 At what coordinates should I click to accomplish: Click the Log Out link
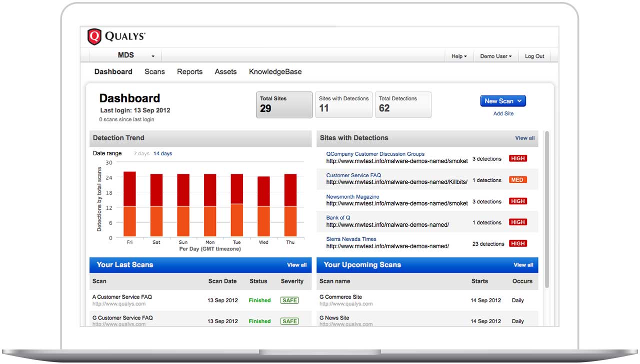pos(534,56)
